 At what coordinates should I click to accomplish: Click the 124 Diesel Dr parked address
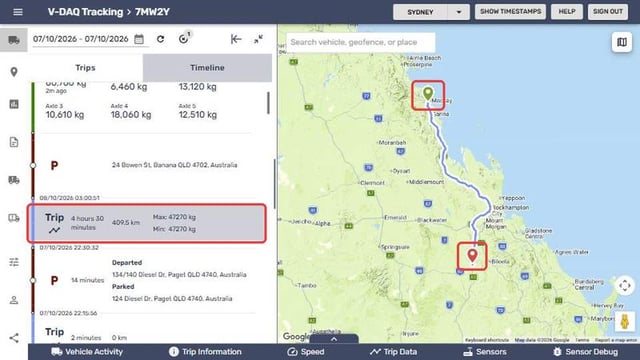(x=172, y=299)
